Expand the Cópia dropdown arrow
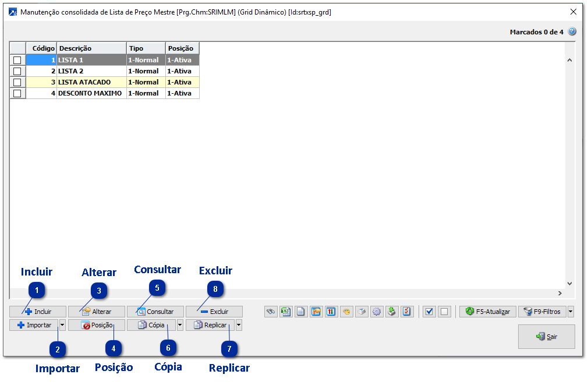Viewport: 588px width, 385px height. click(x=180, y=325)
